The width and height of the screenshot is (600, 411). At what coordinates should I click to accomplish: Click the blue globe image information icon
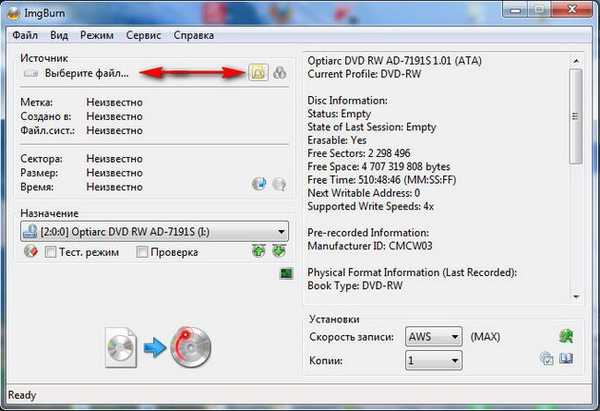(x=259, y=184)
